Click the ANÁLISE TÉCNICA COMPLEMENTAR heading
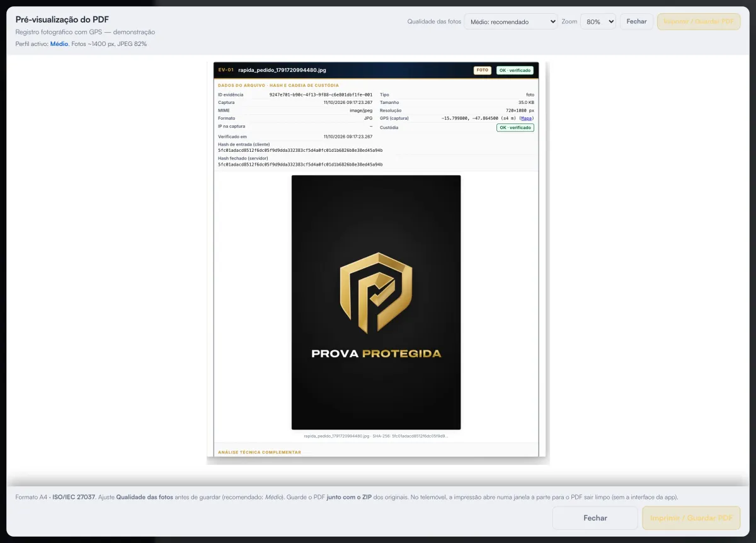Viewport: 756px width, 543px height. (x=260, y=452)
